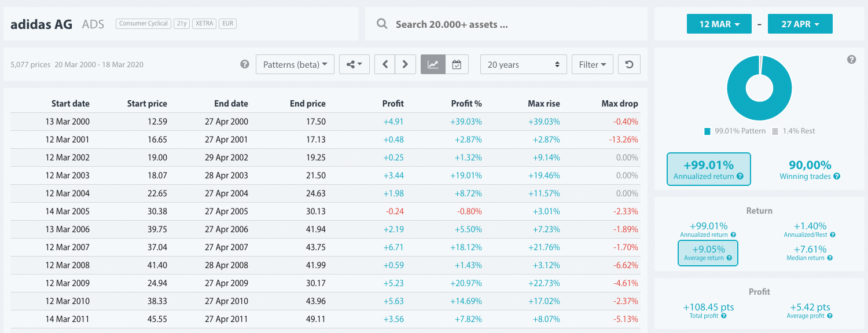
Task: Switch to chart view icon
Action: (433, 64)
